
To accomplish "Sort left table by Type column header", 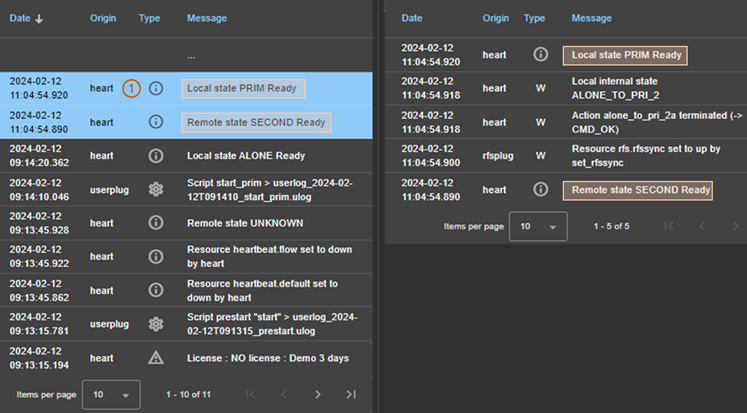I will 149,18.
